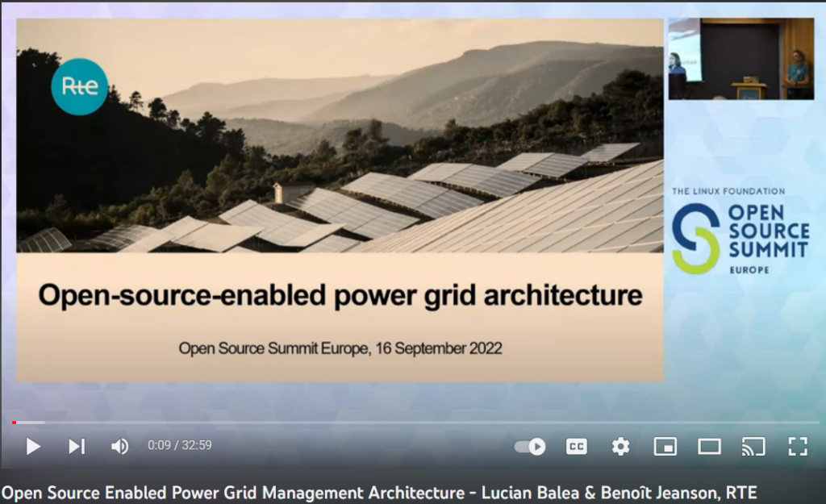Click the Linux Foundation text on the slide

click(x=729, y=191)
